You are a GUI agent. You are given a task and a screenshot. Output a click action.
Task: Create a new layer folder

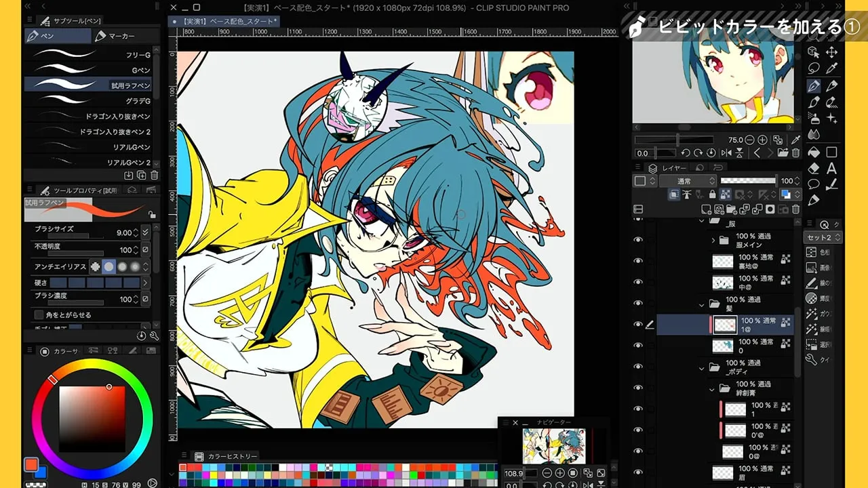(x=731, y=209)
